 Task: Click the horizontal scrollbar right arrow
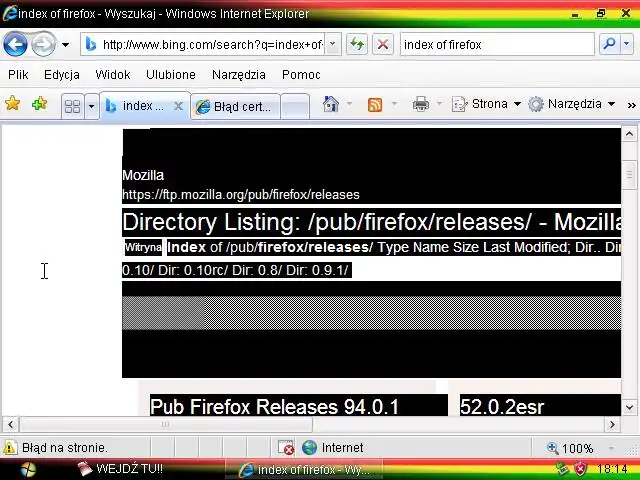(x=612, y=424)
